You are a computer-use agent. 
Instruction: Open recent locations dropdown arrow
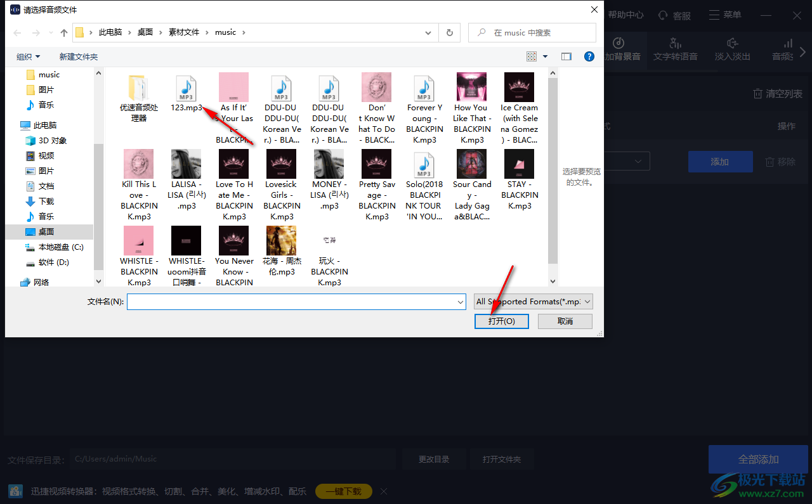50,32
